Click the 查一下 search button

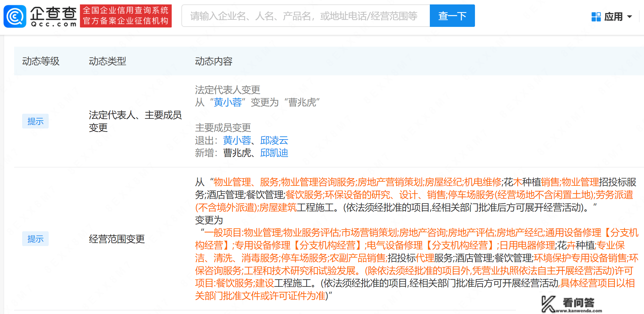[x=452, y=16]
